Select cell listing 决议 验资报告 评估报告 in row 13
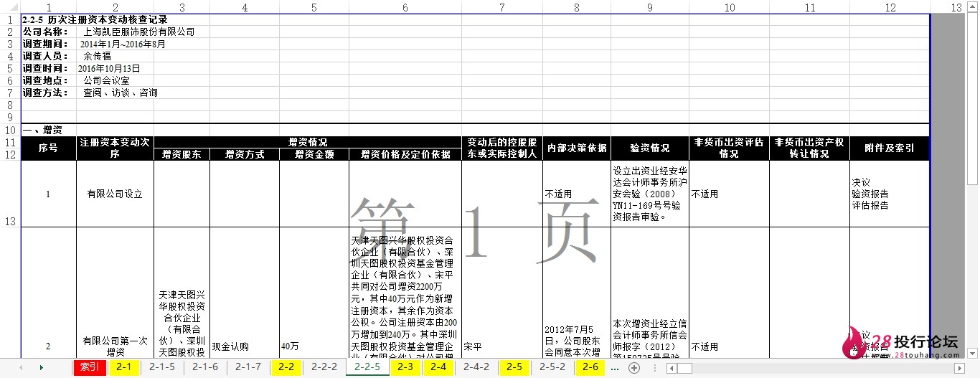Screen dimensions: 980x378 click(x=890, y=194)
